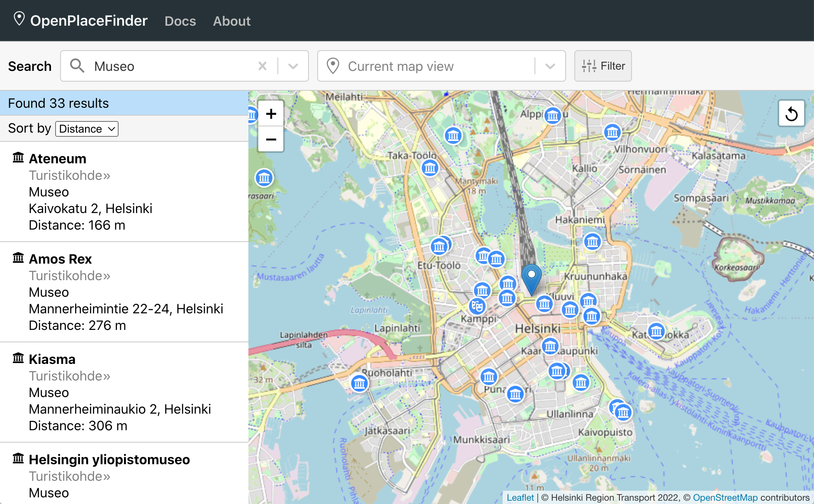
Task: Click museum marker in park south of Meilahti
Action: point(453,136)
